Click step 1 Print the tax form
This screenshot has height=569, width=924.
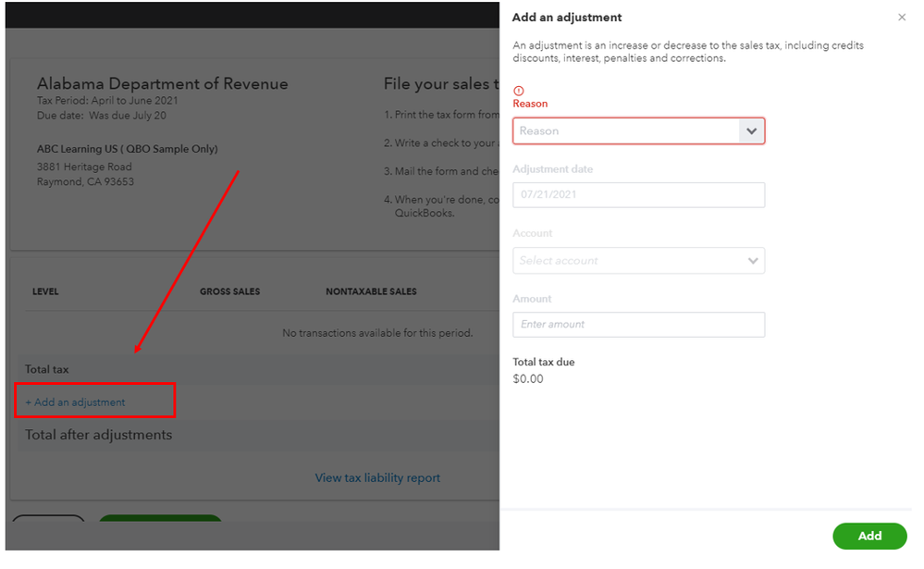[x=441, y=115]
